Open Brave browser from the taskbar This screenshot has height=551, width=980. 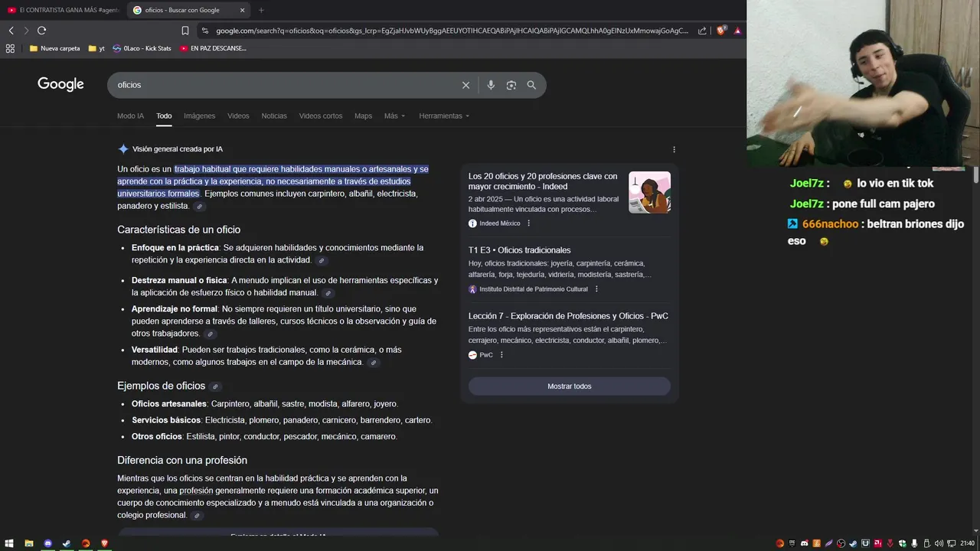104,543
